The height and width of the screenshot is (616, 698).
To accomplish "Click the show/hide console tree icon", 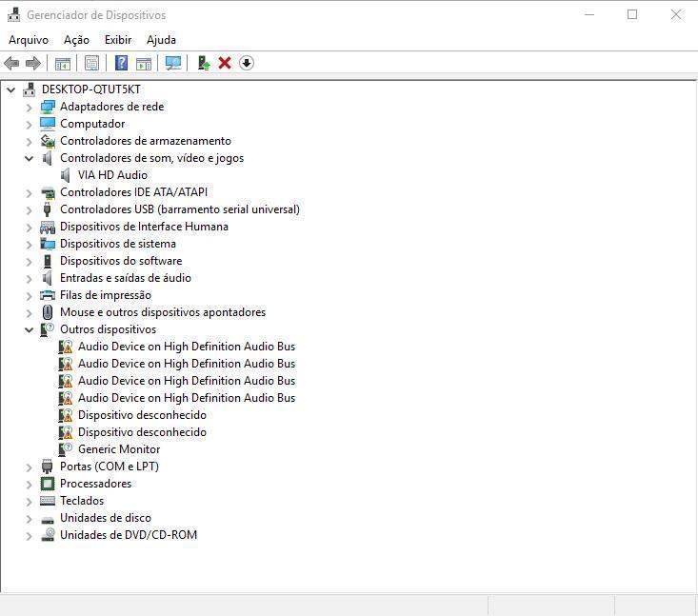I will [63, 63].
